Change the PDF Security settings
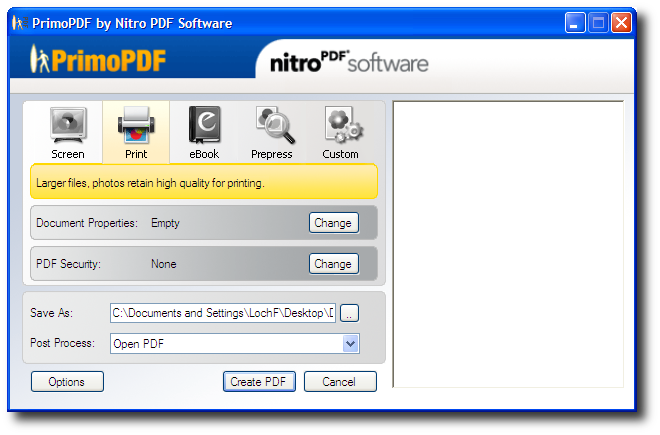Image resolution: width=660 pixels, height=435 pixels. (x=334, y=264)
